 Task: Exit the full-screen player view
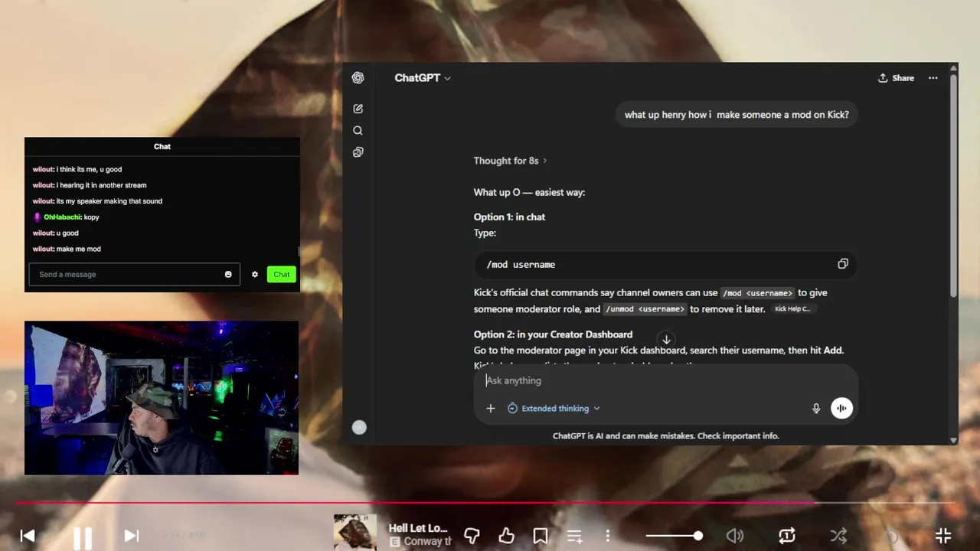tap(943, 536)
